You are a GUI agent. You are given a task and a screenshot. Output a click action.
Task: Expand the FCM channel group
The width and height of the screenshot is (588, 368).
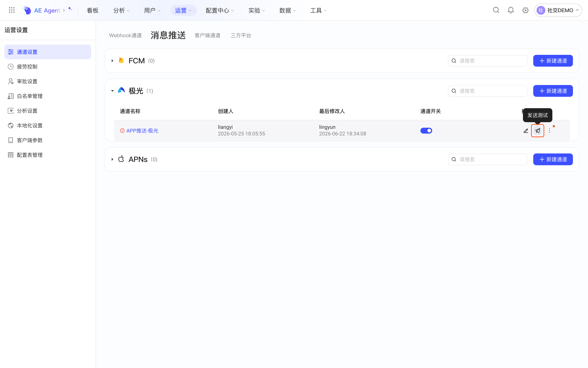[x=112, y=61]
